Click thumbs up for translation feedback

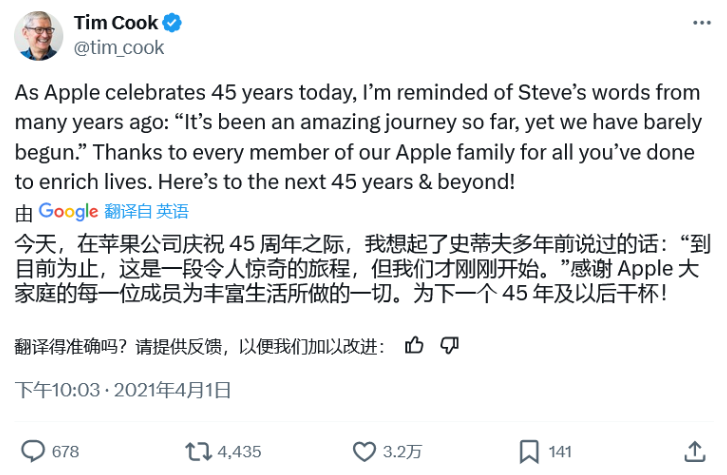pos(414,346)
